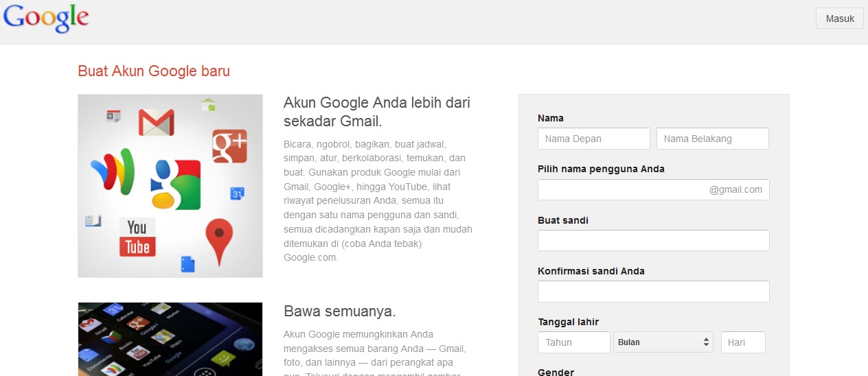Click the phone apps photo thumbnail
The image size is (868, 376).
point(170,339)
